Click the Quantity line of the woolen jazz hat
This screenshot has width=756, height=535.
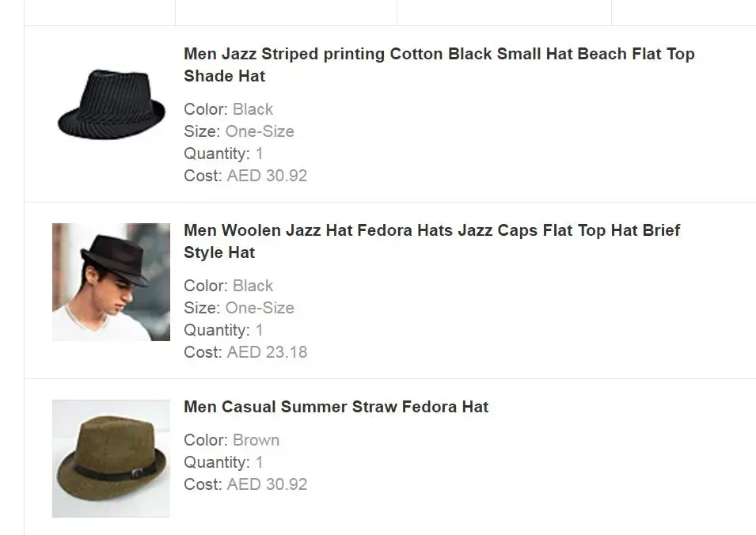pos(223,330)
